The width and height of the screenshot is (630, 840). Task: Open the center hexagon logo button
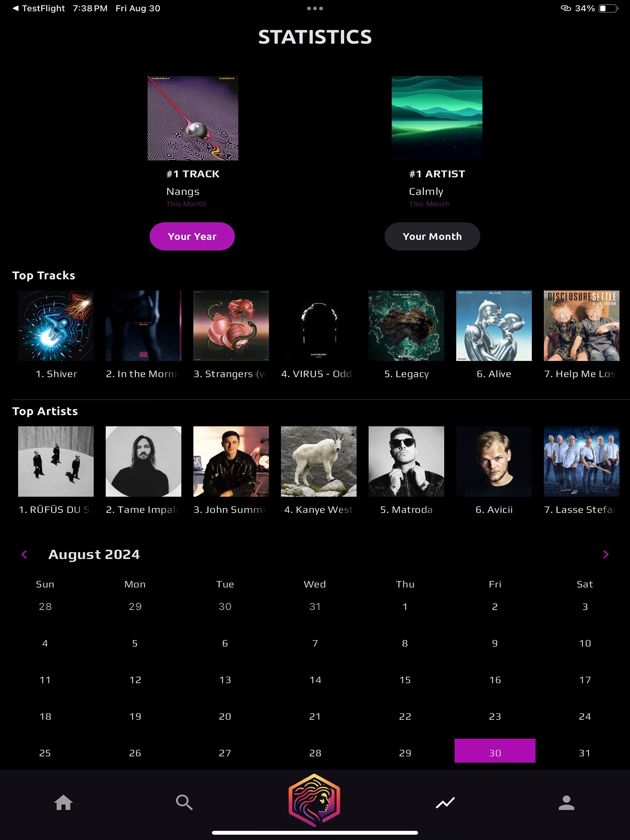(x=314, y=800)
